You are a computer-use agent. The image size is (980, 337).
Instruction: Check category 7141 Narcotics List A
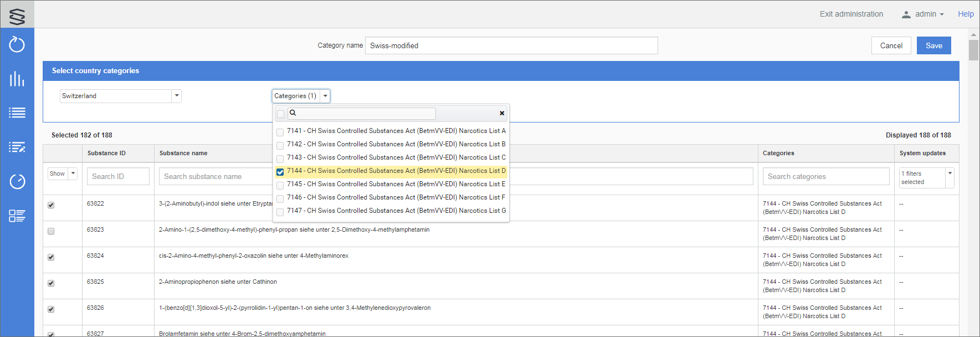(280, 132)
